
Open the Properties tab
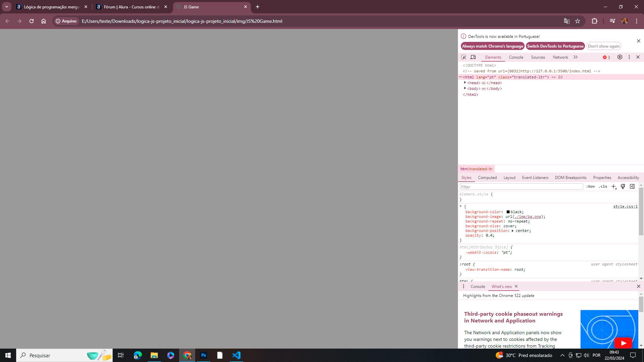tap(602, 178)
